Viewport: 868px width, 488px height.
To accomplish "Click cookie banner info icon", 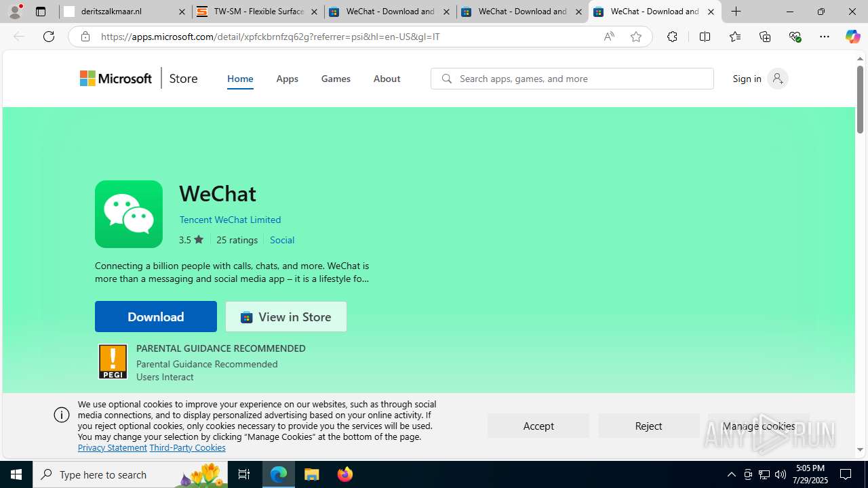I will (x=62, y=415).
